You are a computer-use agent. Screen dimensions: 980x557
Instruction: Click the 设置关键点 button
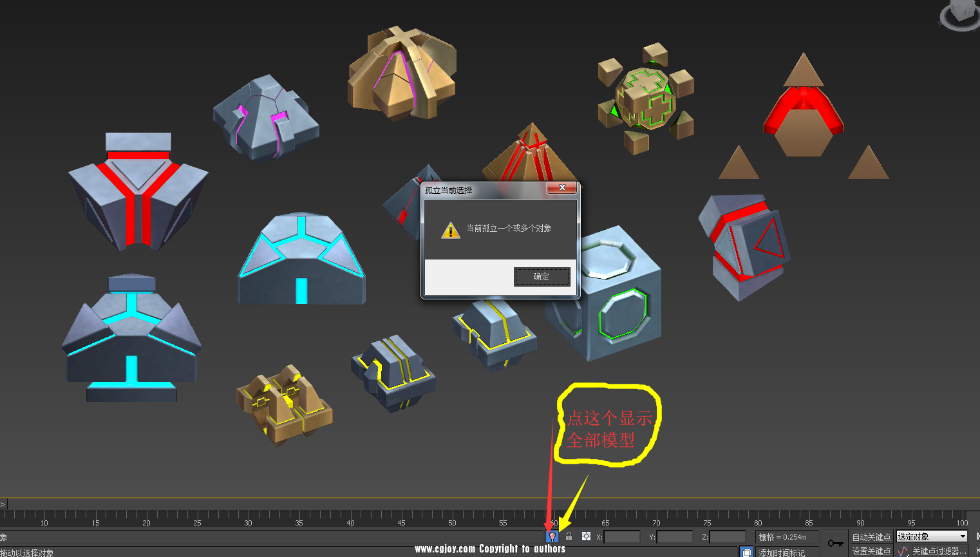[871, 551]
